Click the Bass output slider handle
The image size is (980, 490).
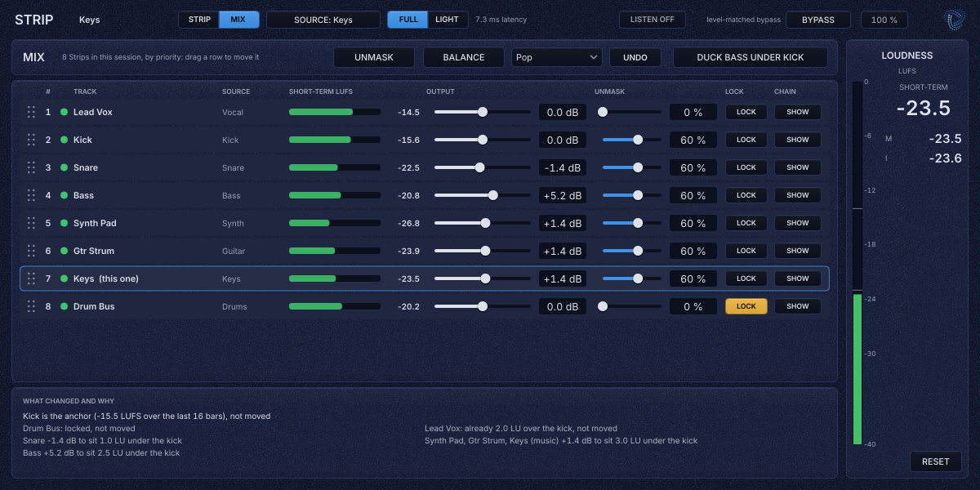point(492,195)
